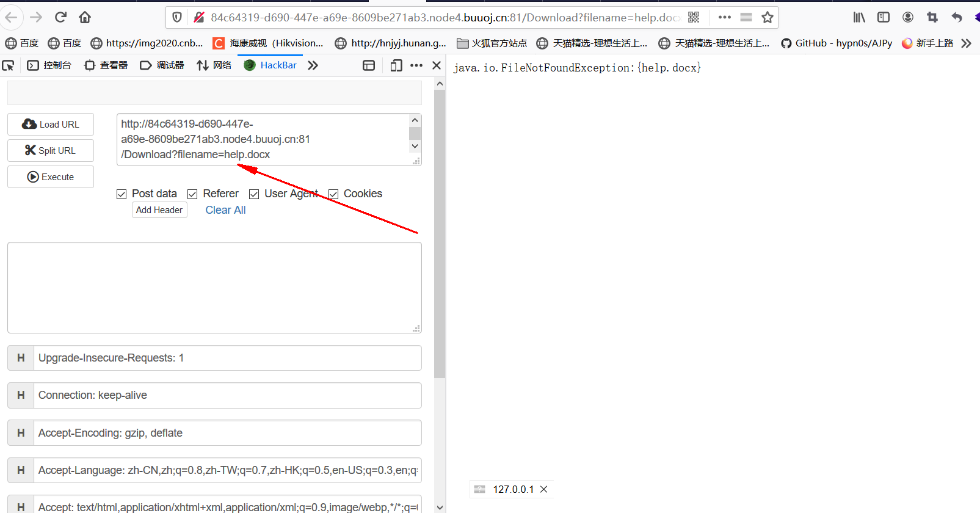View insecure connection site info
The width and height of the screenshot is (980, 513).
pos(198,18)
